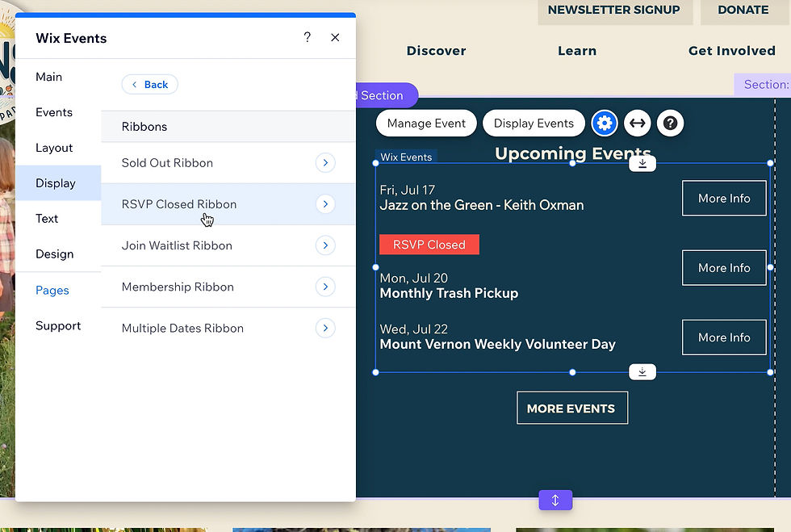Open the Design tab
791x532 pixels.
coord(55,253)
